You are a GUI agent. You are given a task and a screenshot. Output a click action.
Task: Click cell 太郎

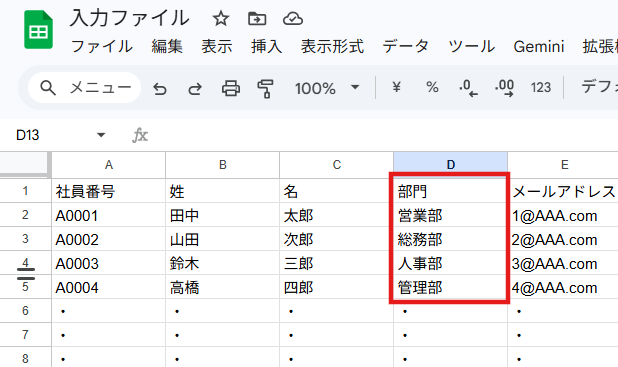point(337,215)
